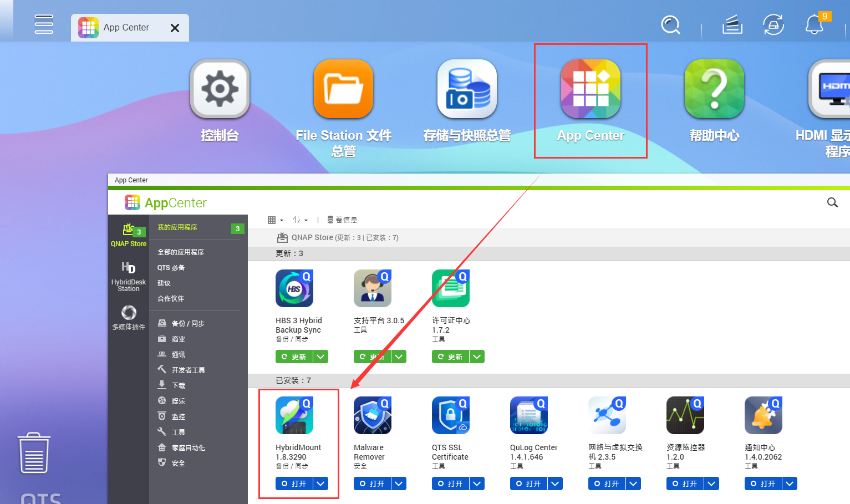Open the external devices icon

tap(773, 25)
